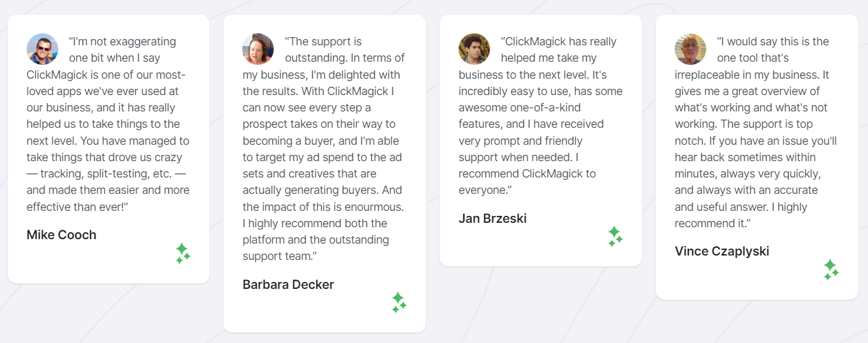The height and width of the screenshot is (343, 868).
Task: Select the name Mike Cooch
Action: coord(62,235)
